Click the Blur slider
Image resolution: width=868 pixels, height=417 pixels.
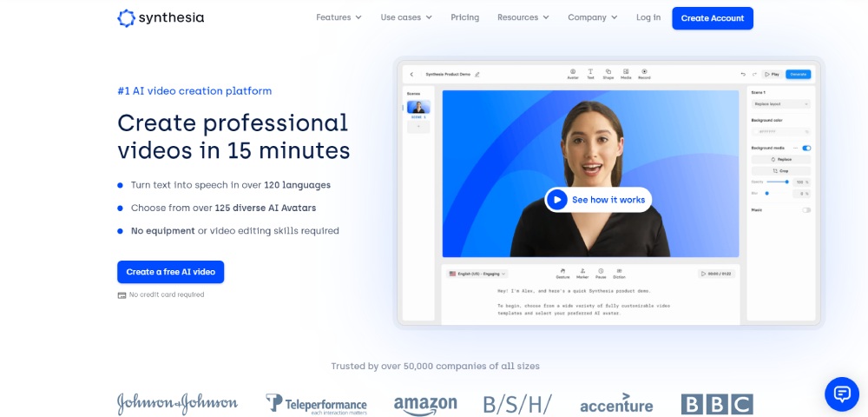point(777,193)
